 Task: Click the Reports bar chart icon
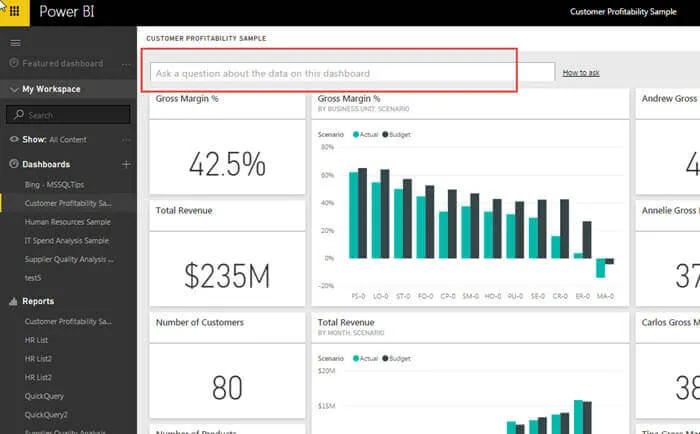tap(13, 301)
